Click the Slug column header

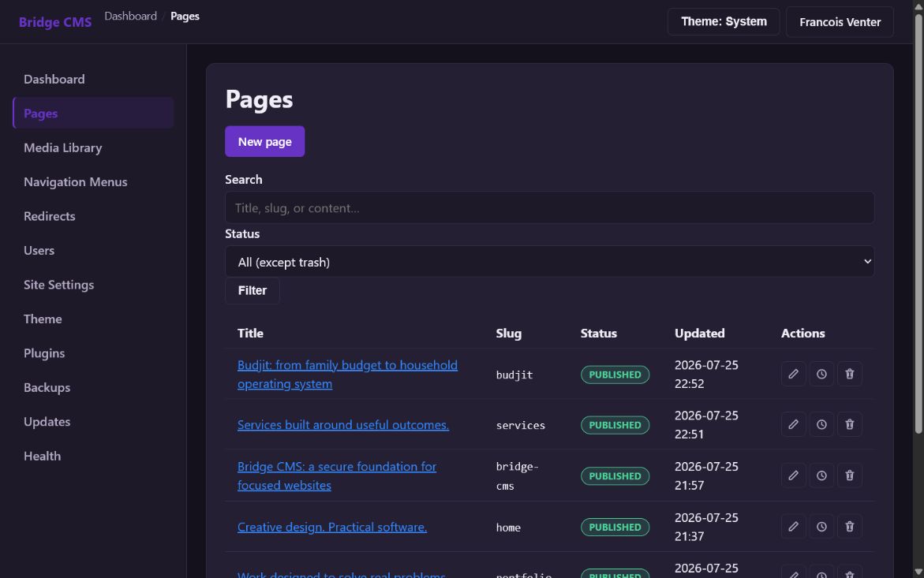(x=508, y=333)
